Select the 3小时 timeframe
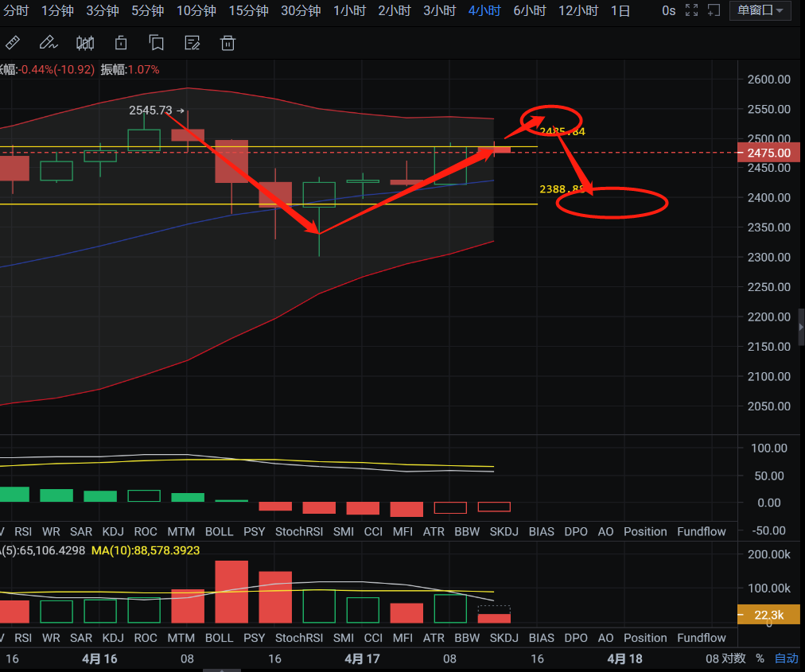 [440, 11]
